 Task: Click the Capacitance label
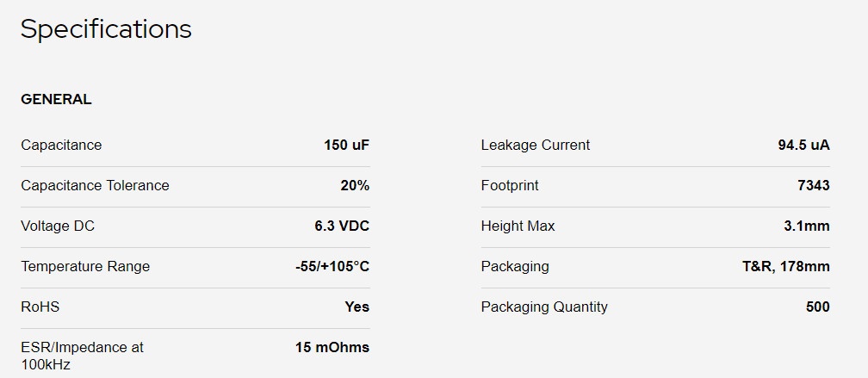coord(61,145)
